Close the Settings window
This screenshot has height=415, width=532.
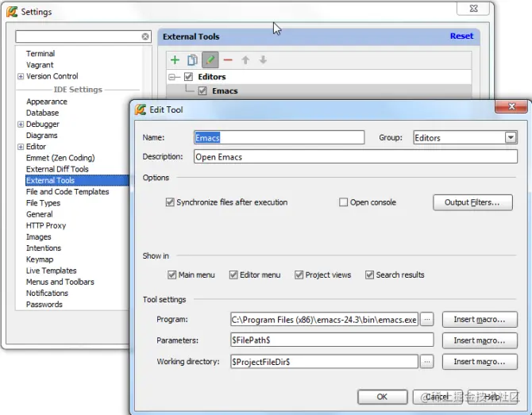473,9
